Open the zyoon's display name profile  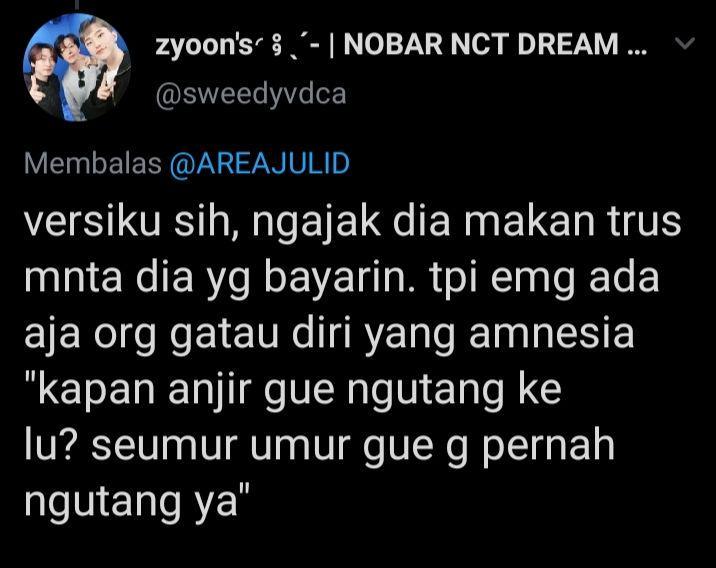point(203,44)
